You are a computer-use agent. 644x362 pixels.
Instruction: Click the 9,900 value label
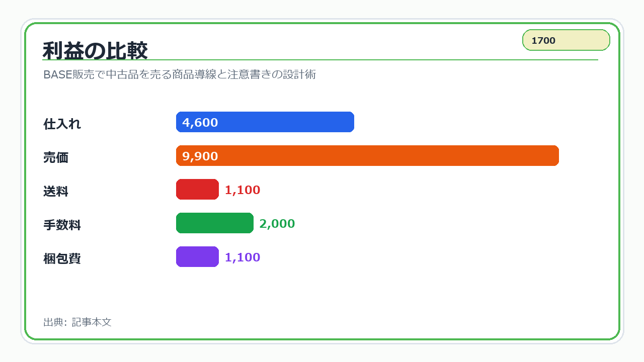[x=200, y=156]
